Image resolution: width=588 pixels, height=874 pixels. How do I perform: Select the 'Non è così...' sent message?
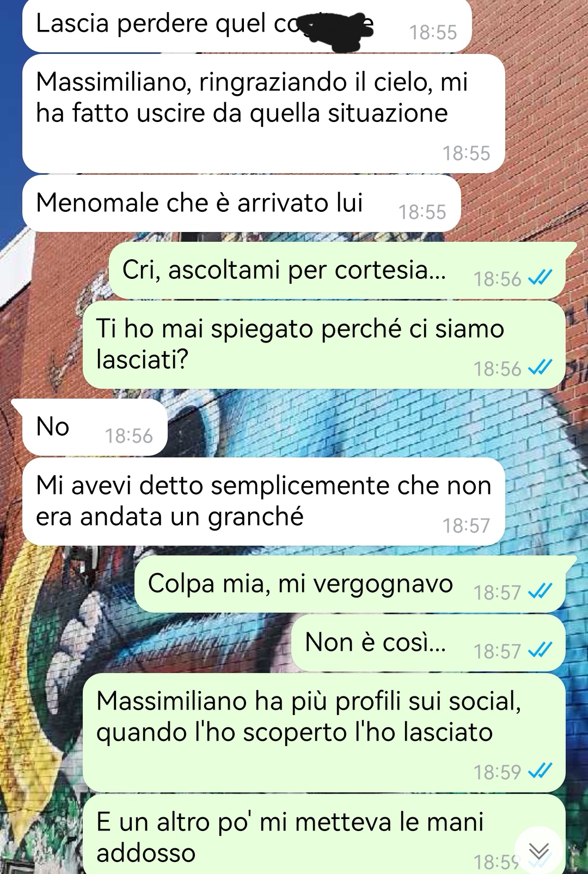click(428, 643)
